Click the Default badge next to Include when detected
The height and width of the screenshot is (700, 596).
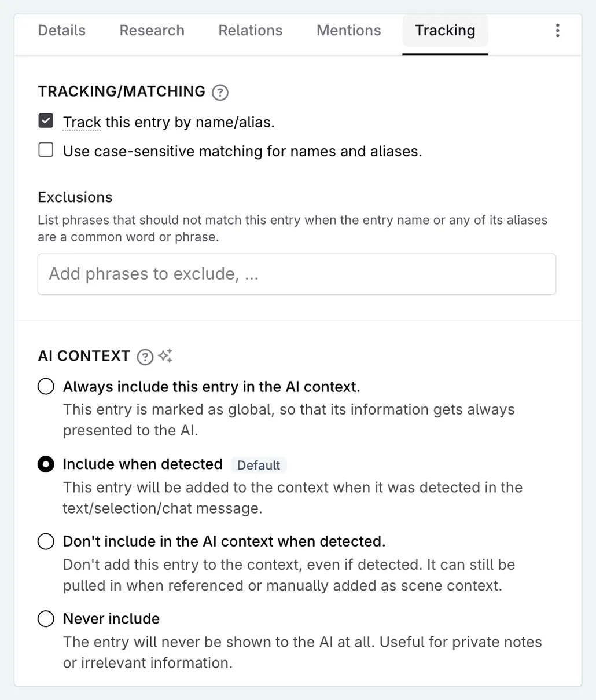[259, 465]
